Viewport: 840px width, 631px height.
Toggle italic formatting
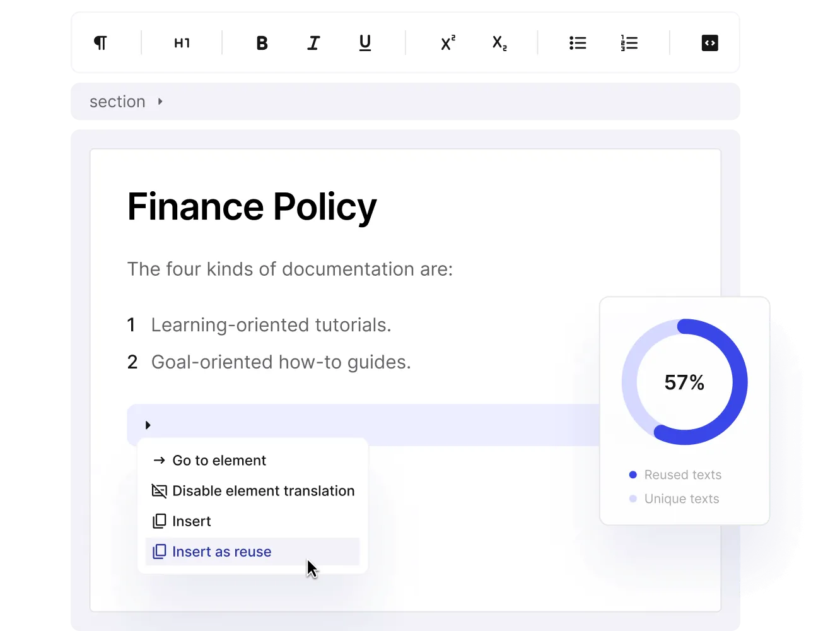click(x=313, y=43)
